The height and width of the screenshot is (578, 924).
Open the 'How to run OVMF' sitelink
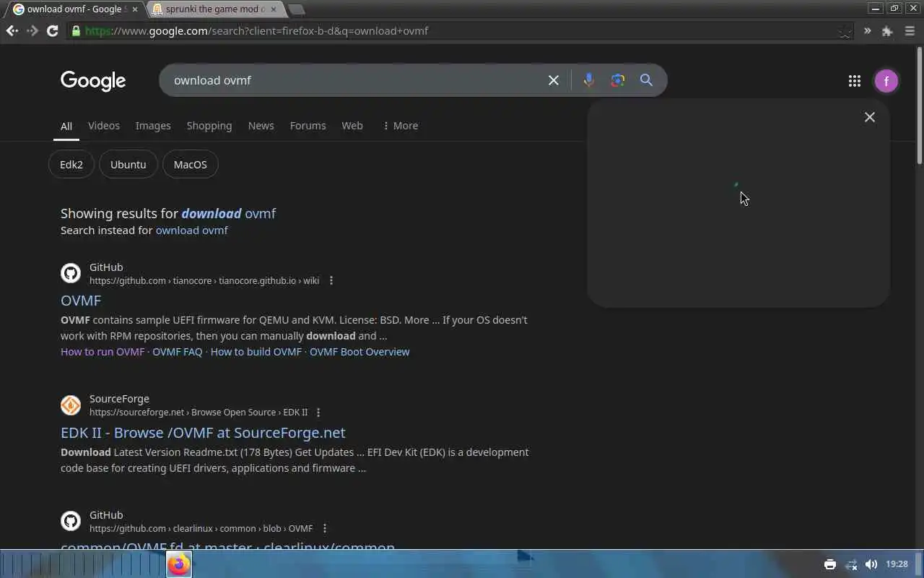[x=103, y=352]
